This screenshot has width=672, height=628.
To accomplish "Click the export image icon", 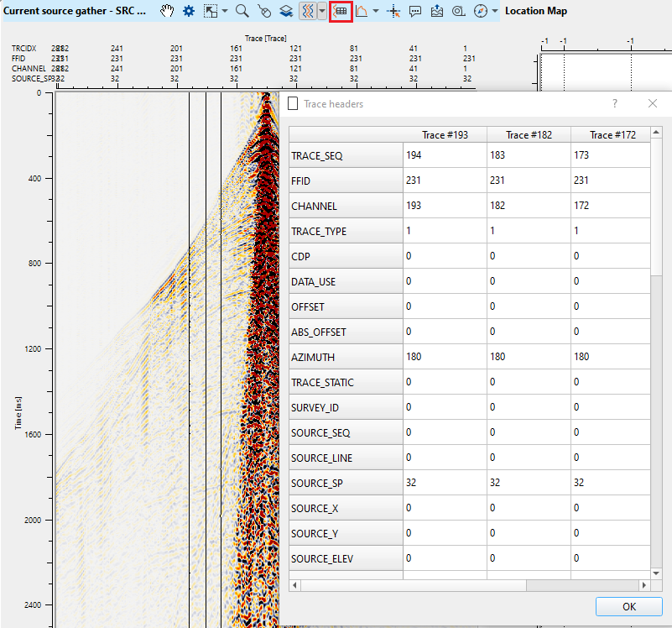I will point(436,11).
